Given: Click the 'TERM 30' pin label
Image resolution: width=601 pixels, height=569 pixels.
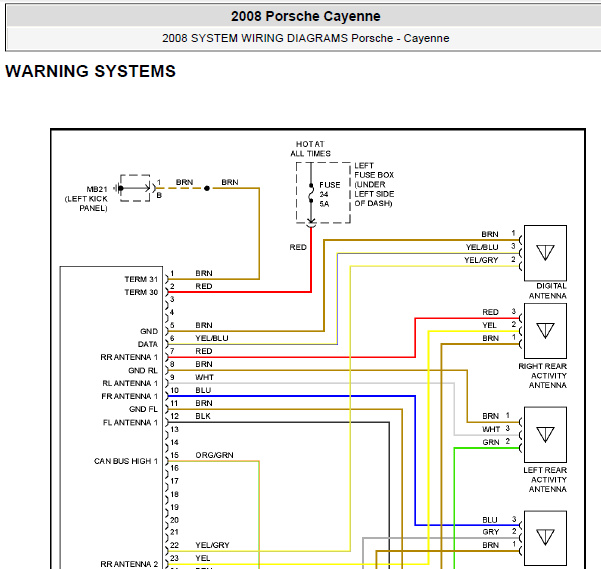Looking at the screenshot, I should pyautogui.click(x=141, y=292).
